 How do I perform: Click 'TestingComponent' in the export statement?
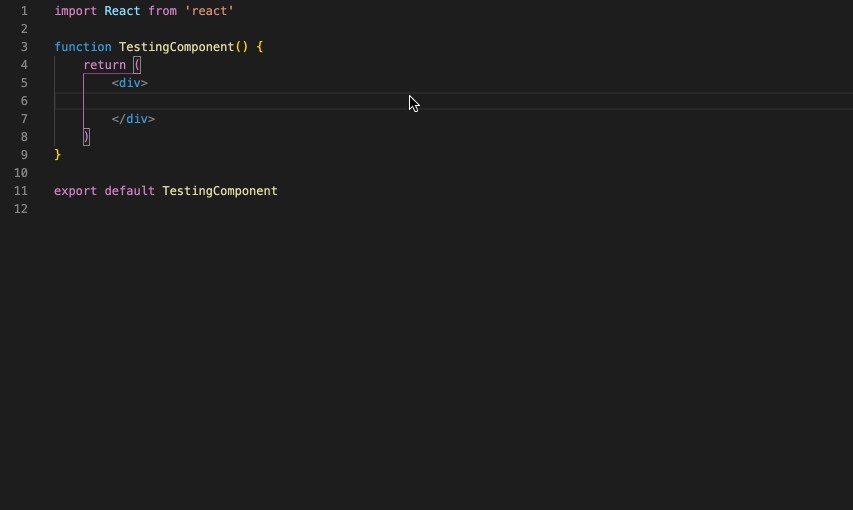tap(220, 191)
